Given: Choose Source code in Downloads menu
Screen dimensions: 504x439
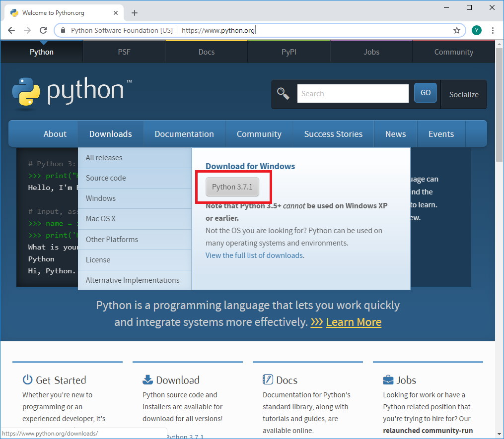Looking at the screenshot, I should click(x=135, y=178).
